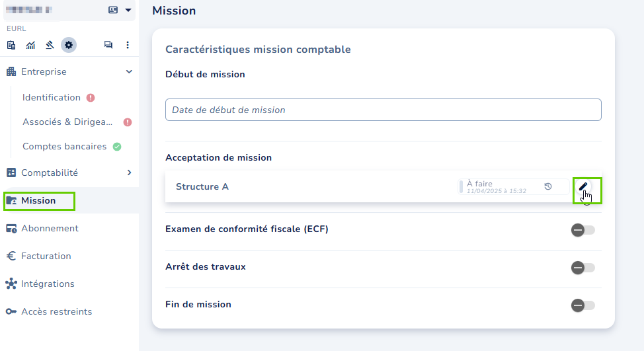Expand the Comptabilité submenu
Viewport: 644px width, 351px height.
pyautogui.click(x=129, y=173)
